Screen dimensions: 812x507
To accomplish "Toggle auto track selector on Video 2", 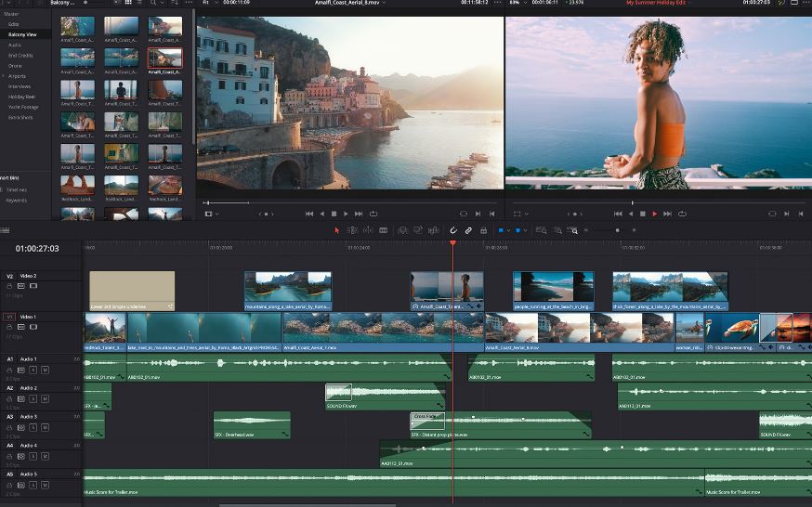I will [x=21, y=286].
